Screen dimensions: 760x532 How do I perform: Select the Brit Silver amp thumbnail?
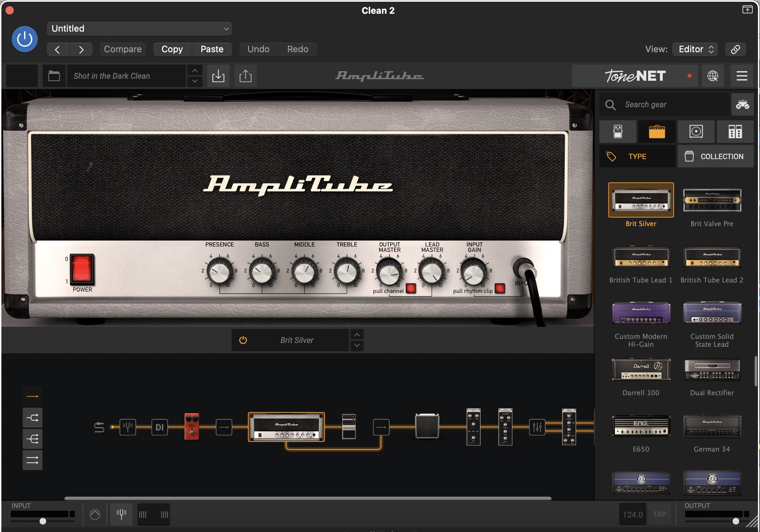point(641,200)
